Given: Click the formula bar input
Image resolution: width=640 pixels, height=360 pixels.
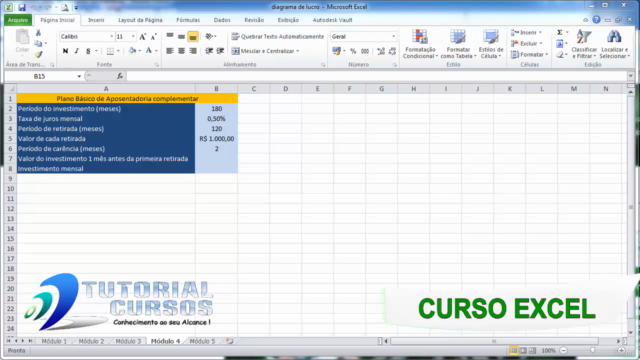Looking at the screenshot, I should point(376,76).
